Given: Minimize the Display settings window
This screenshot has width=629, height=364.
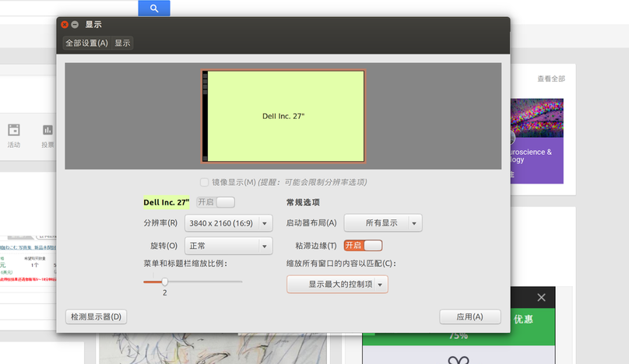Looking at the screenshot, I should point(75,24).
